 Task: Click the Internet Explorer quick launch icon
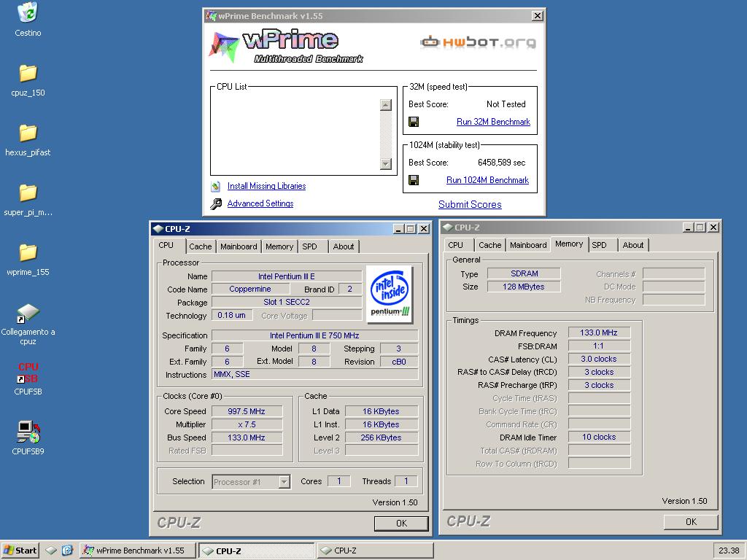pos(67,551)
